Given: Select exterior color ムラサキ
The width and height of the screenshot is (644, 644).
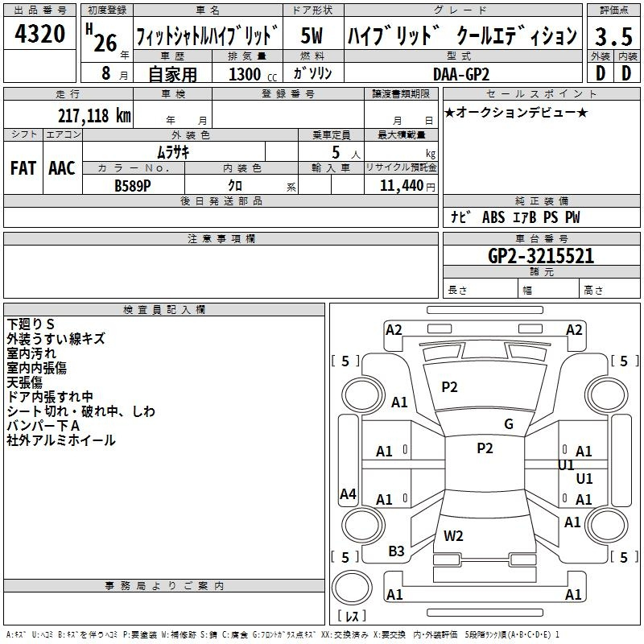Looking at the screenshot, I should 173,152.
